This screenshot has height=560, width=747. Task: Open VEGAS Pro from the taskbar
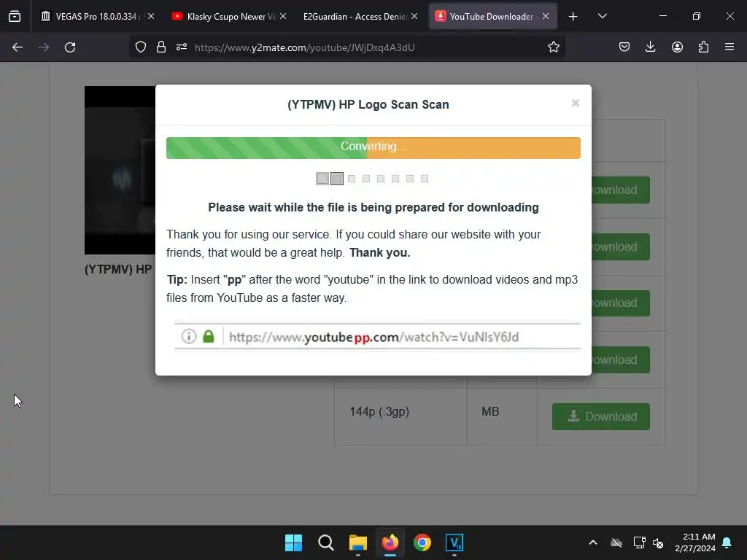pos(454,542)
